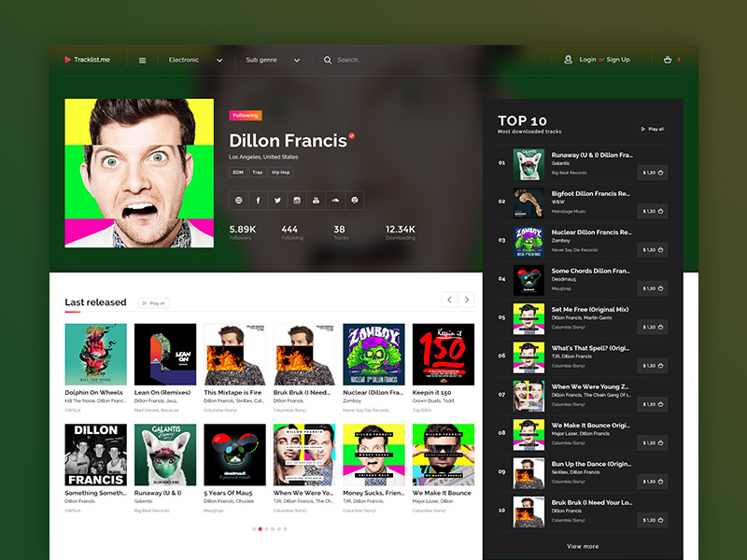747x560 pixels.
Task: Click the Login link
Action: pyautogui.click(x=587, y=60)
